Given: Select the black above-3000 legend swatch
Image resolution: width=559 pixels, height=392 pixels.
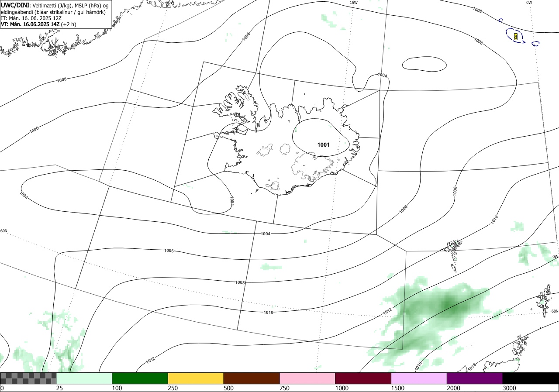Looking at the screenshot, I should (531, 378).
